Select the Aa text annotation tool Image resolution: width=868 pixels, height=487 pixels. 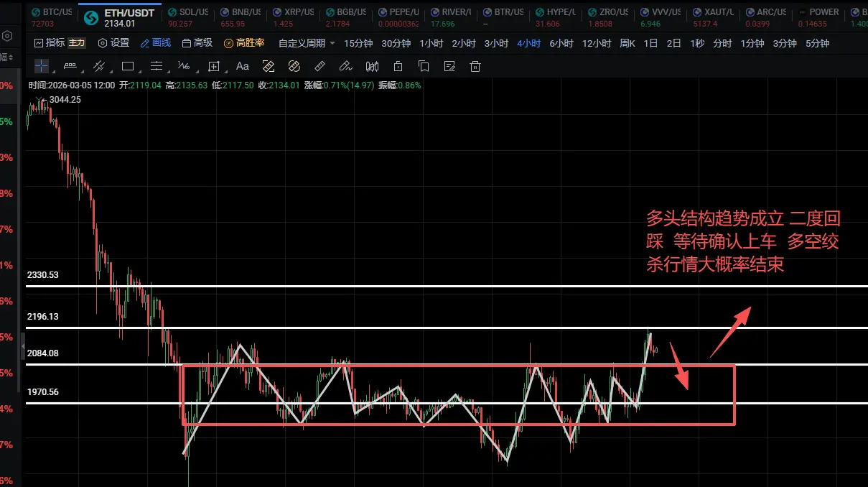pos(243,67)
